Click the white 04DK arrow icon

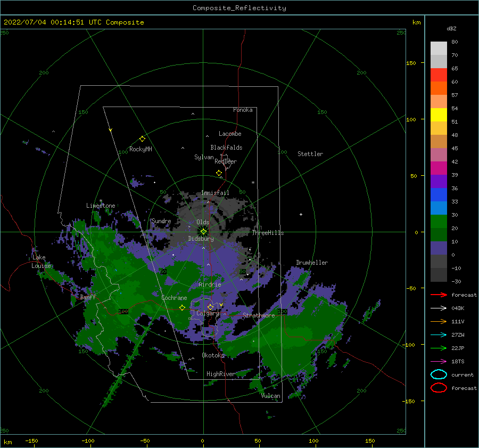(x=439, y=308)
